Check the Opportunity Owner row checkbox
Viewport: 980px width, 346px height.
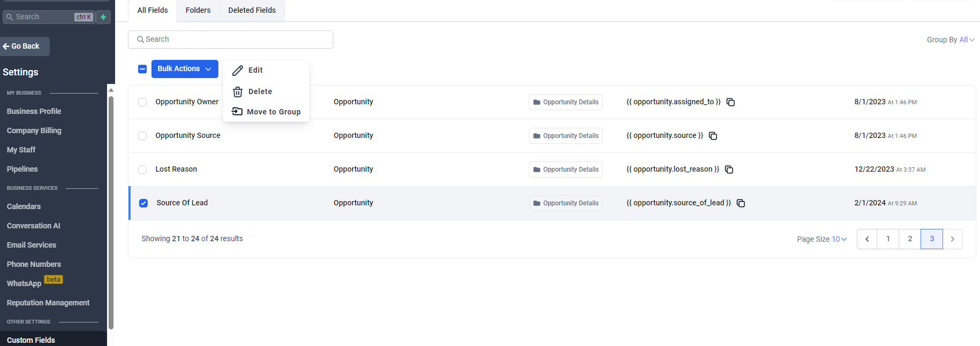pos(142,102)
